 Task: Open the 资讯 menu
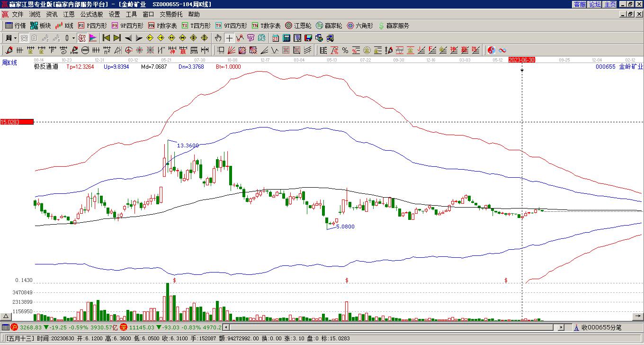52,15
